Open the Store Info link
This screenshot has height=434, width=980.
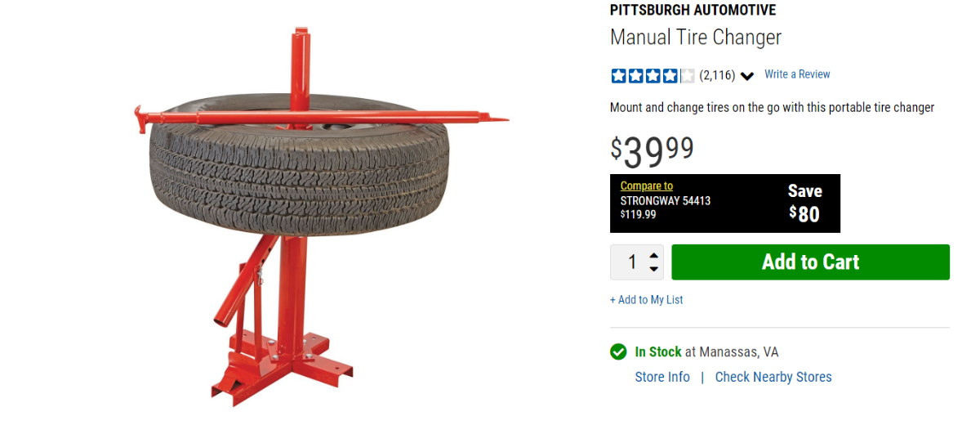pos(662,377)
